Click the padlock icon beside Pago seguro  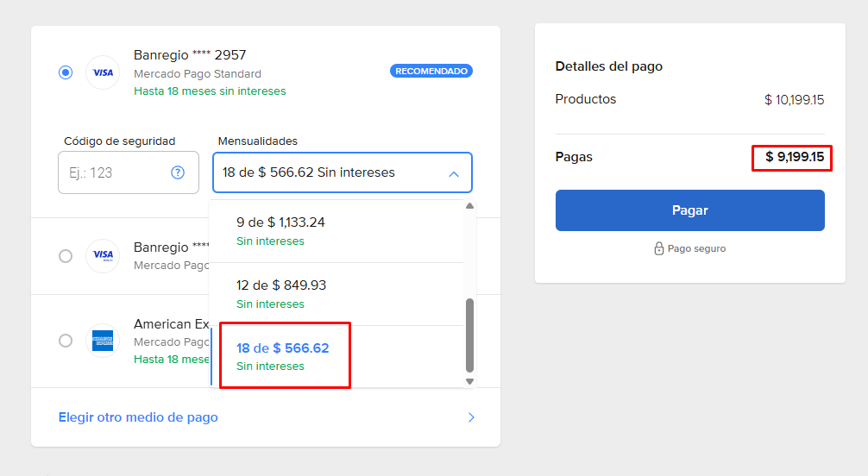[x=658, y=248]
